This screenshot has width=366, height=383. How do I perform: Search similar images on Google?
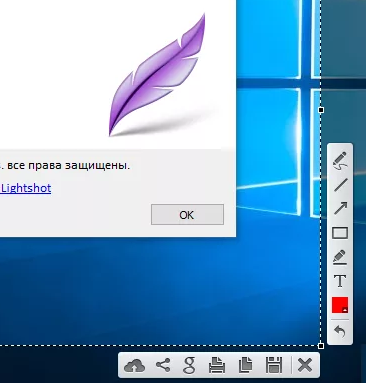click(189, 366)
